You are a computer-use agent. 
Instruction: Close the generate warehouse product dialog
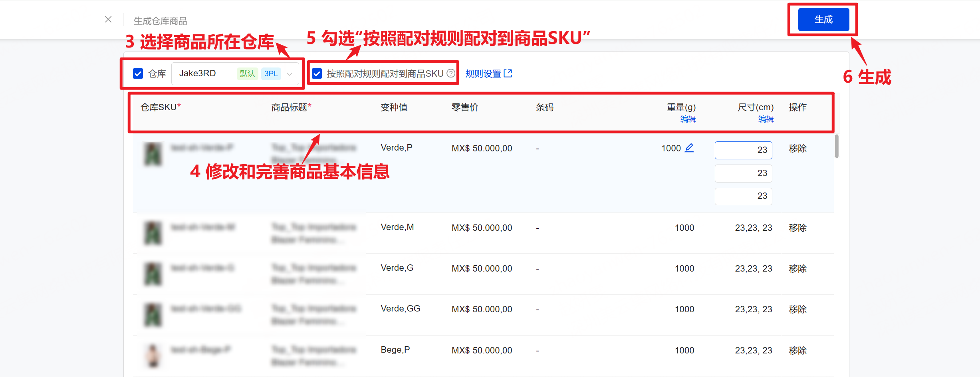(x=108, y=20)
